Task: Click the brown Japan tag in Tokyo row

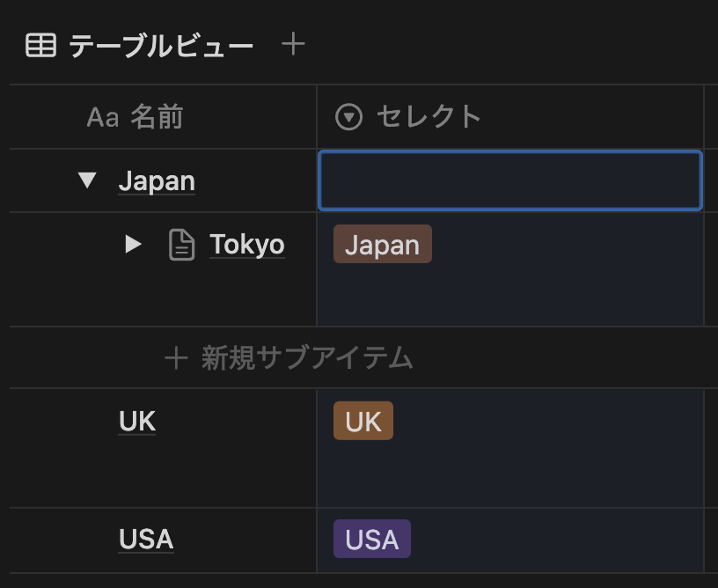Action: pyautogui.click(x=382, y=245)
